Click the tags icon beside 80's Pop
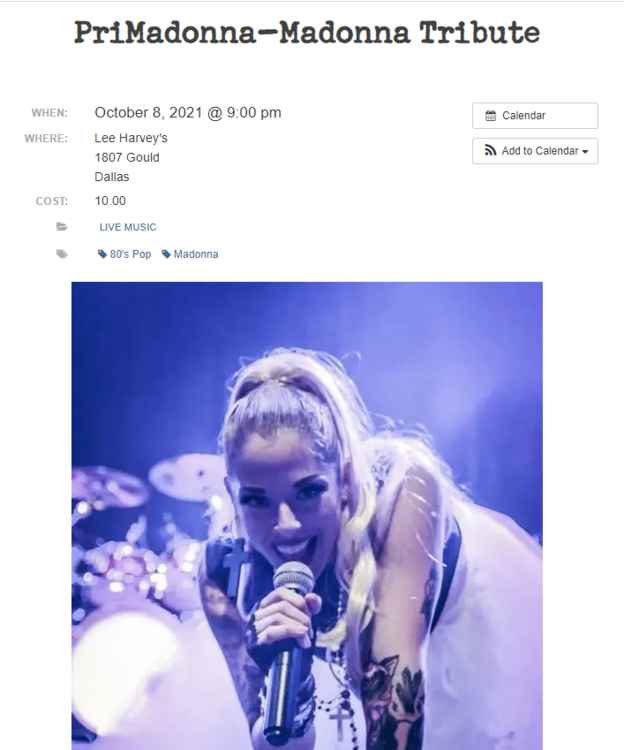624x750 pixels. (62, 254)
